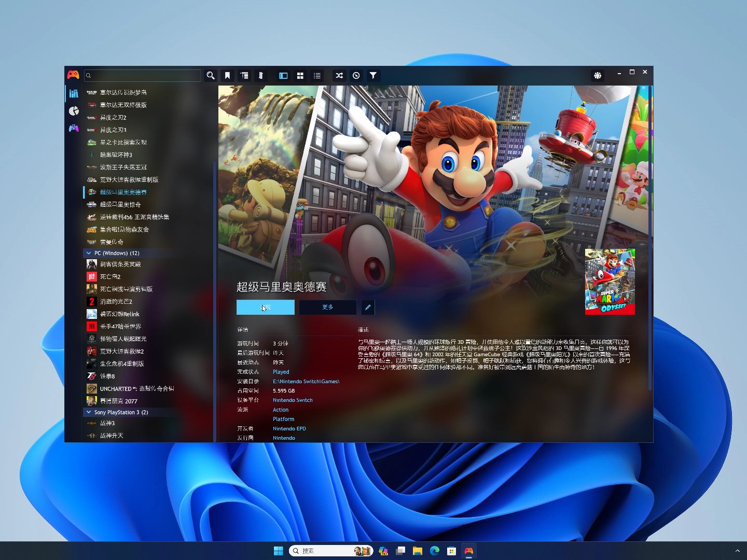Click the Super Mario Odyssey cover thumbnail
747x560 pixels.
tap(610, 282)
